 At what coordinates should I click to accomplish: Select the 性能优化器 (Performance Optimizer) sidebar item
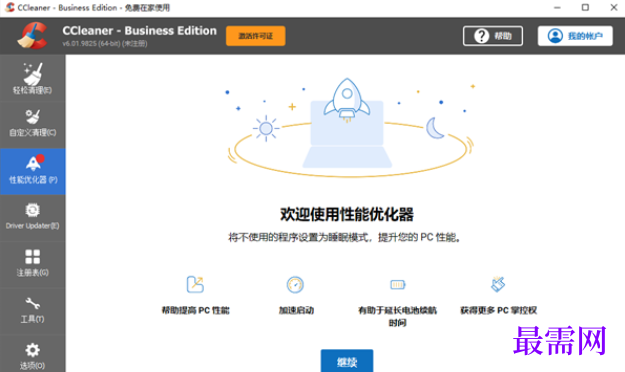(x=33, y=171)
